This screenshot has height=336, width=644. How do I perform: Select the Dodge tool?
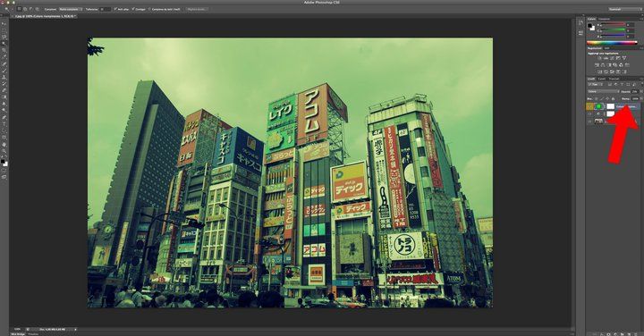pyautogui.click(x=5, y=110)
